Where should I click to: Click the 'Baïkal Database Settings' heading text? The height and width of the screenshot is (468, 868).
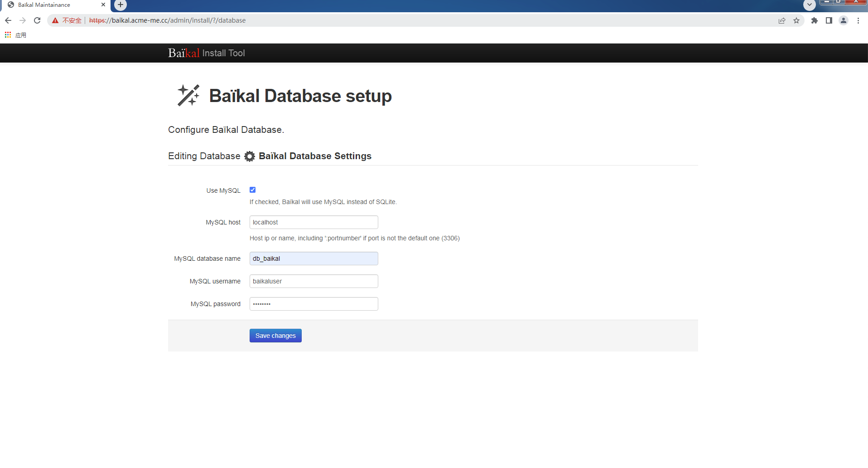click(315, 156)
